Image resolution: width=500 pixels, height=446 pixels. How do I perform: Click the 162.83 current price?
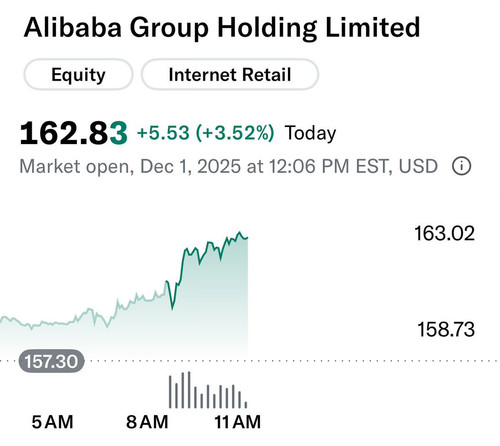click(74, 133)
